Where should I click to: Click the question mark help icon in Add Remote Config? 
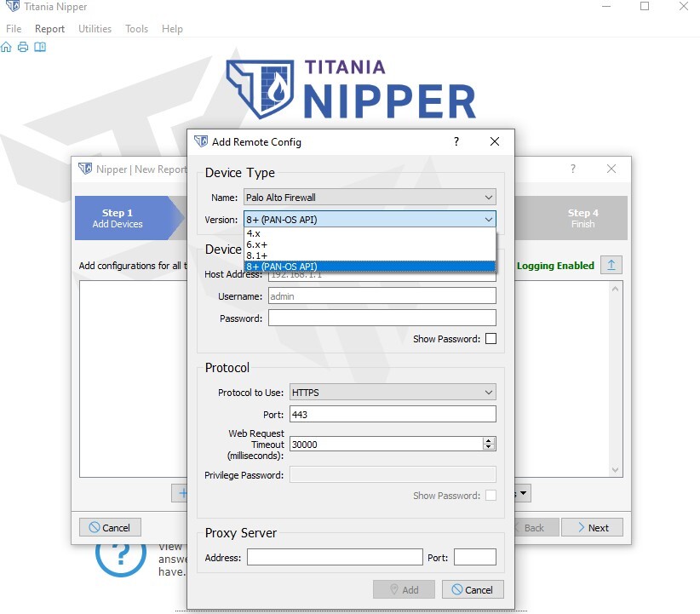point(456,141)
